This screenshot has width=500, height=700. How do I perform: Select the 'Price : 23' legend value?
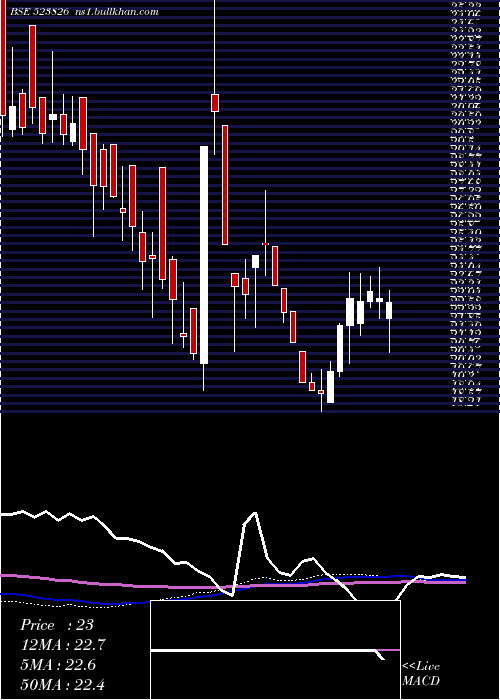57,625
